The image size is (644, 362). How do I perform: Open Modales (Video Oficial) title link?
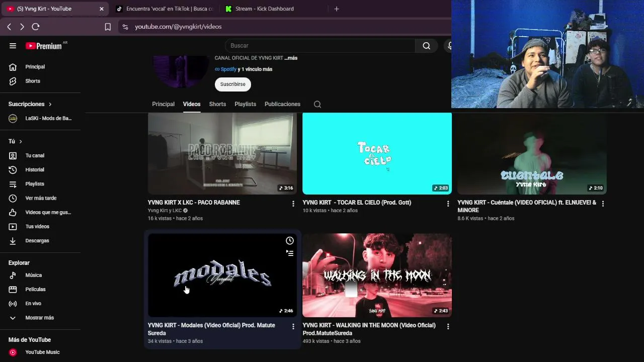tap(211, 329)
